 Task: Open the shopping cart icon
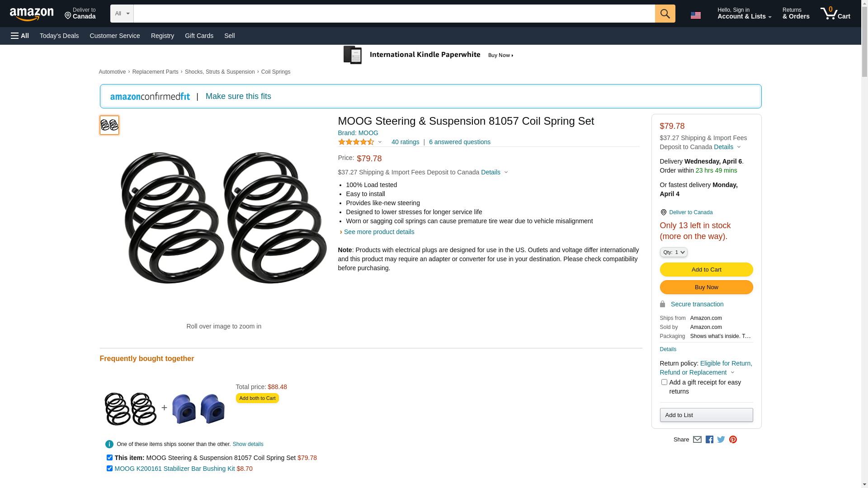point(835,14)
